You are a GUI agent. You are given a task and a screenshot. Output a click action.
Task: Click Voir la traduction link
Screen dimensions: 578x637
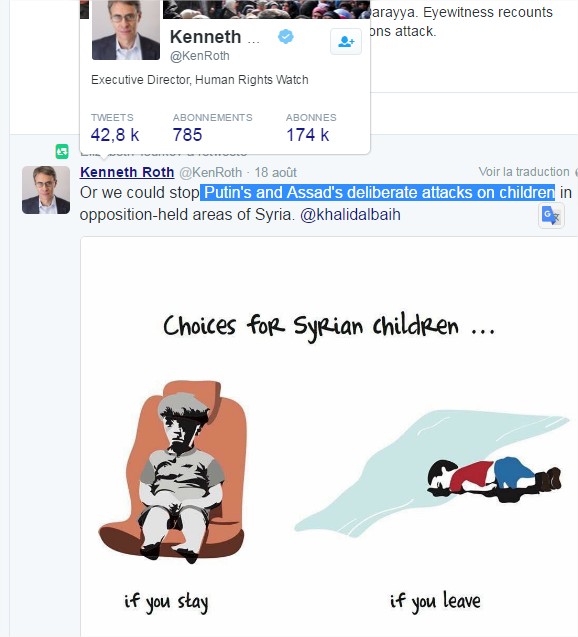(524, 172)
